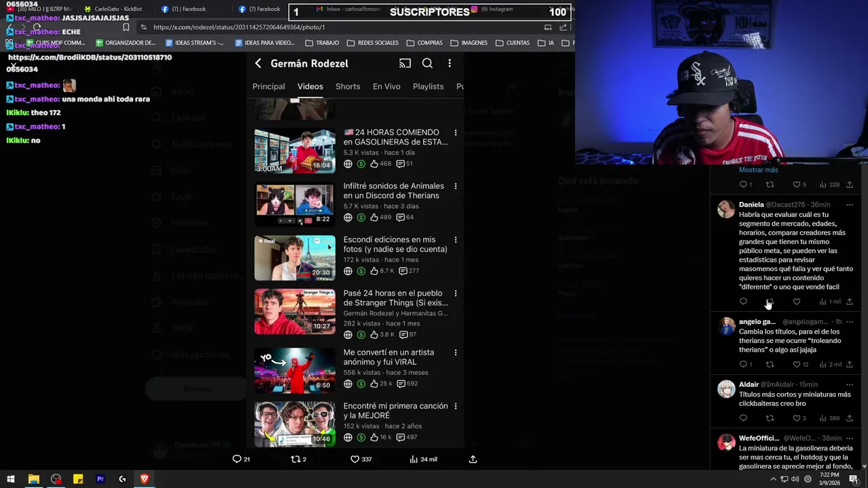The width and height of the screenshot is (868, 488).
Task: Open the Windows Start menu
Action: click(x=11, y=479)
